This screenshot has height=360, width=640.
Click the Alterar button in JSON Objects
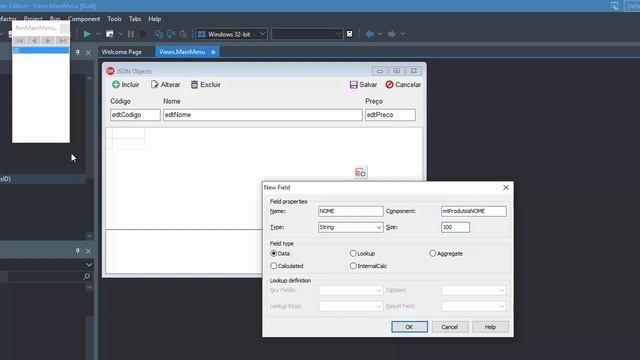pos(165,84)
